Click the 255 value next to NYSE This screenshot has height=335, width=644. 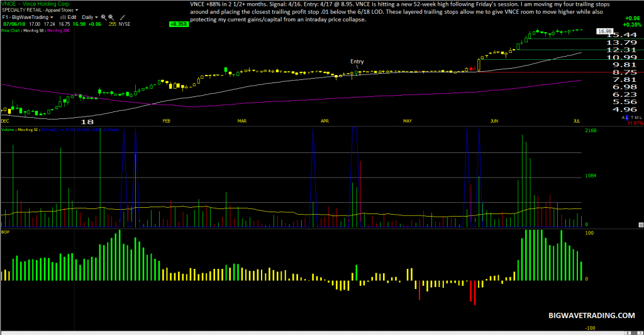[113, 25]
